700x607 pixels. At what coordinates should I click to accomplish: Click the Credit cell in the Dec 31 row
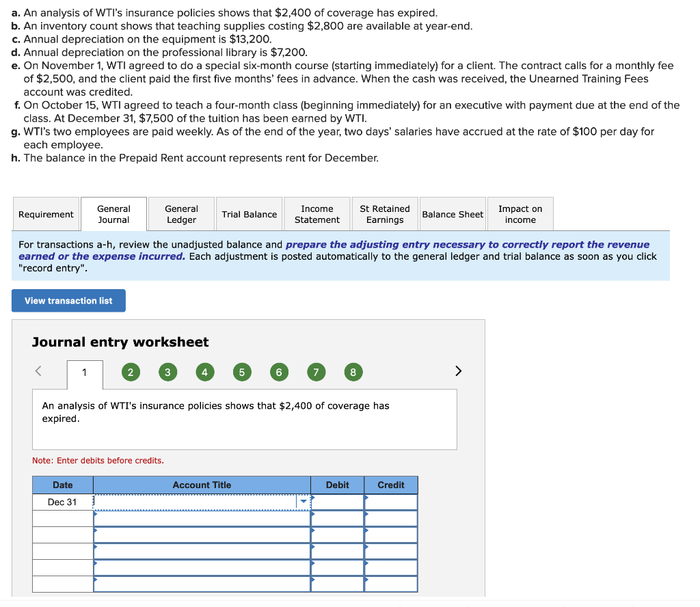[x=391, y=502]
